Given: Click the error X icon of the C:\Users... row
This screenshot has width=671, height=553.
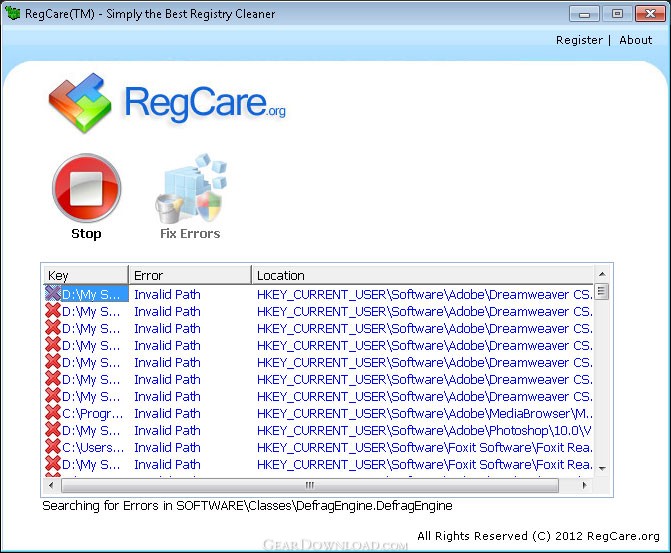Looking at the screenshot, I should [53, 446].
